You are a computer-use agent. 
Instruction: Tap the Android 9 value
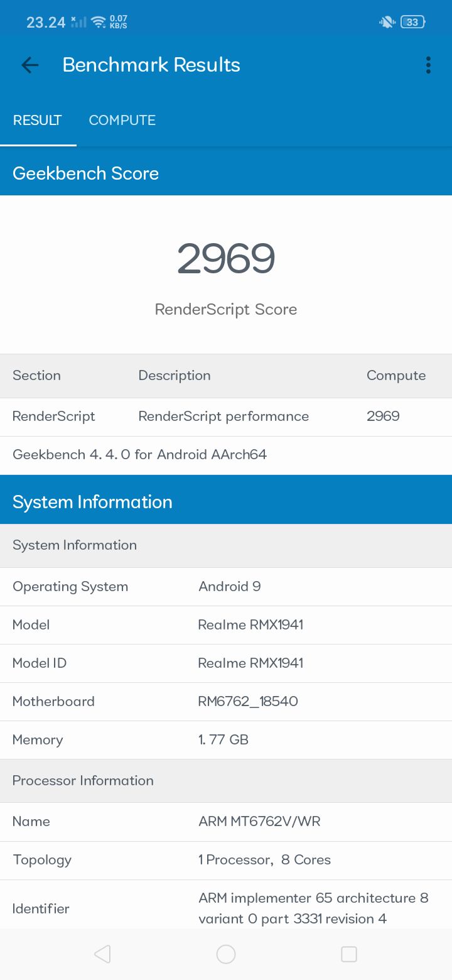[230, 587]
